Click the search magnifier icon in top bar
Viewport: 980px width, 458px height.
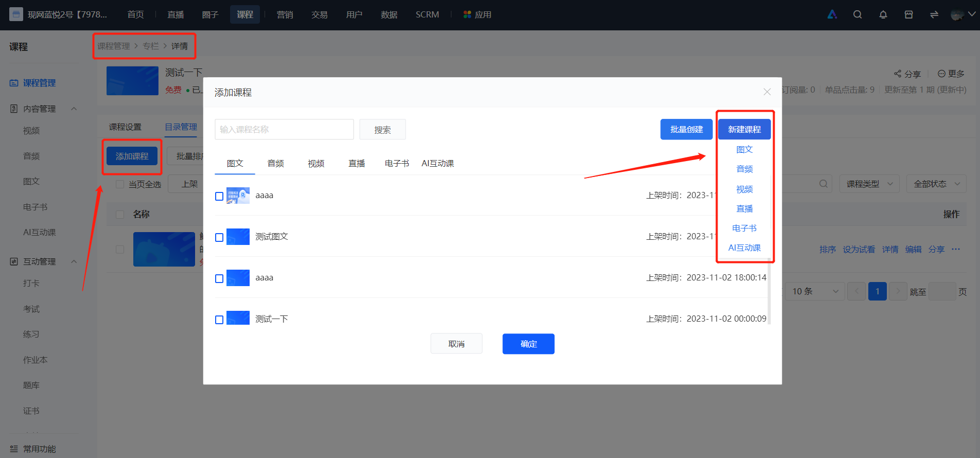[857, 14]
